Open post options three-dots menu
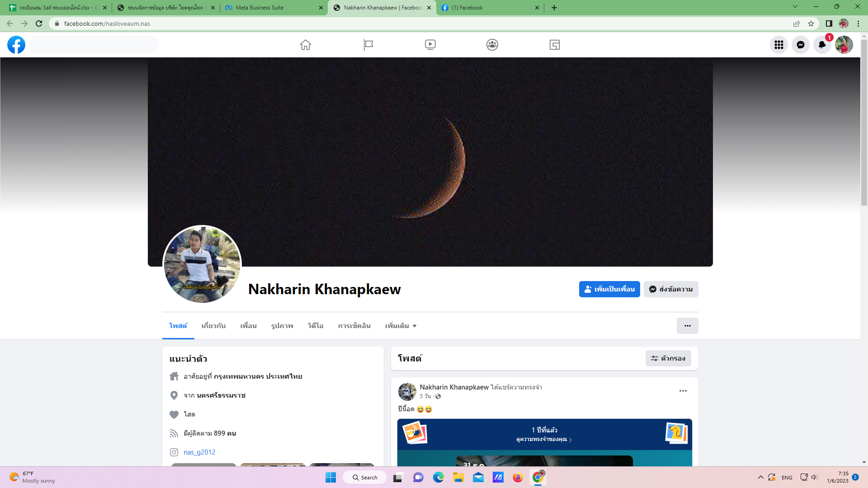The image size is (868, 488). click(x=683, y=391)
